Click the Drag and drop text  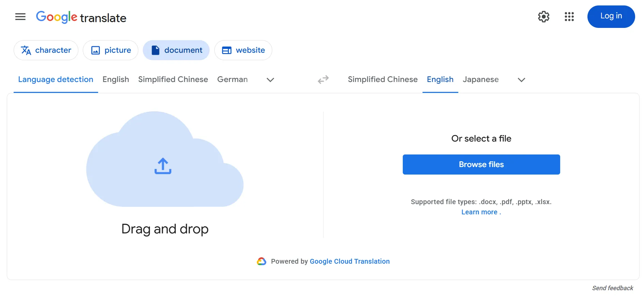165,229
